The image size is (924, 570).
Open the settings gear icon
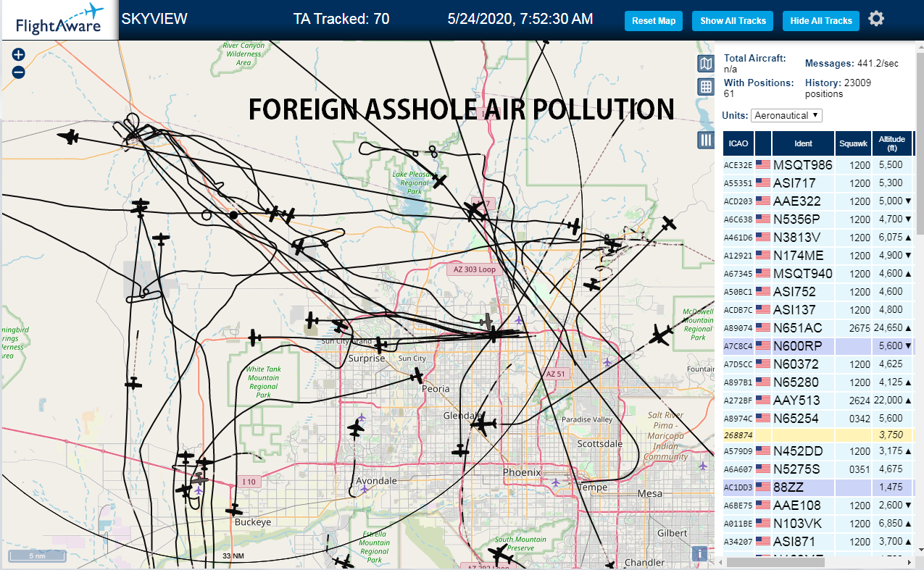tap(876, 19)
